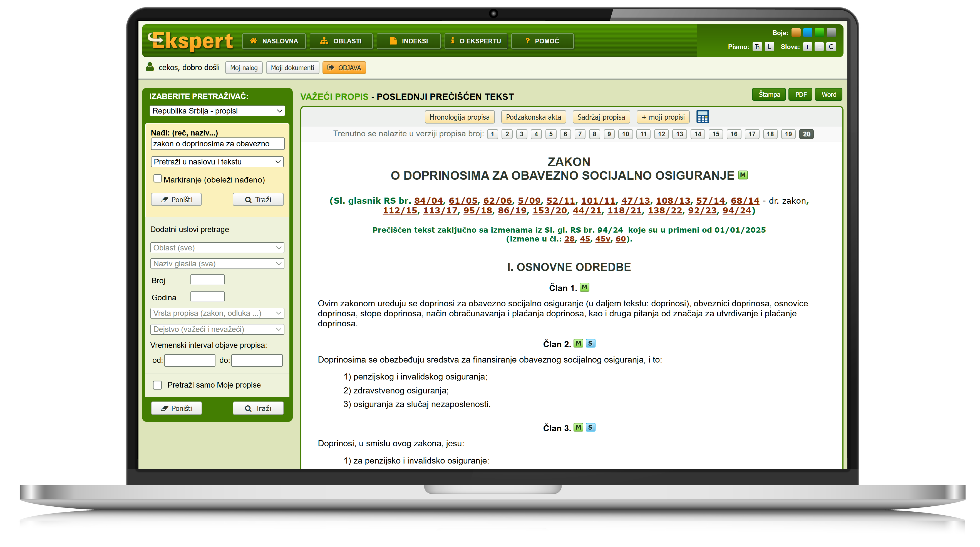
Task: Click the upper Traži search button
Action: [x=258, y=200]
